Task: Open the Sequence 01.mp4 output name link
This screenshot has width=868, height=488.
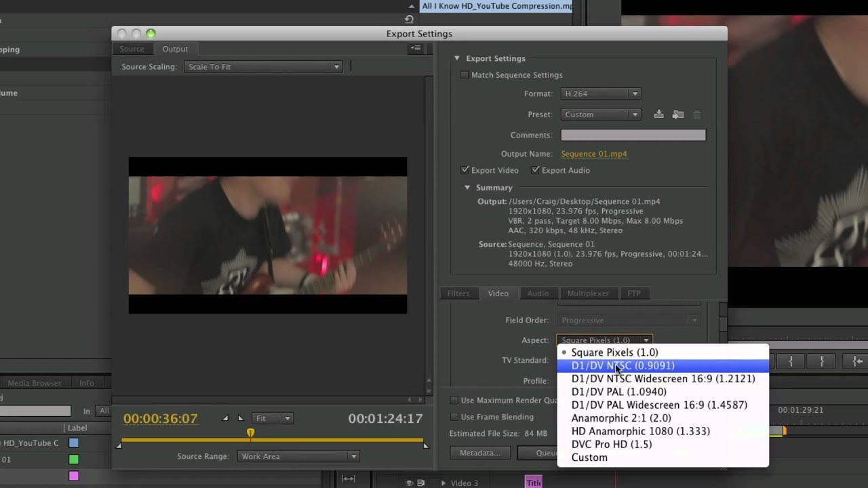Action: click(594, 154)
